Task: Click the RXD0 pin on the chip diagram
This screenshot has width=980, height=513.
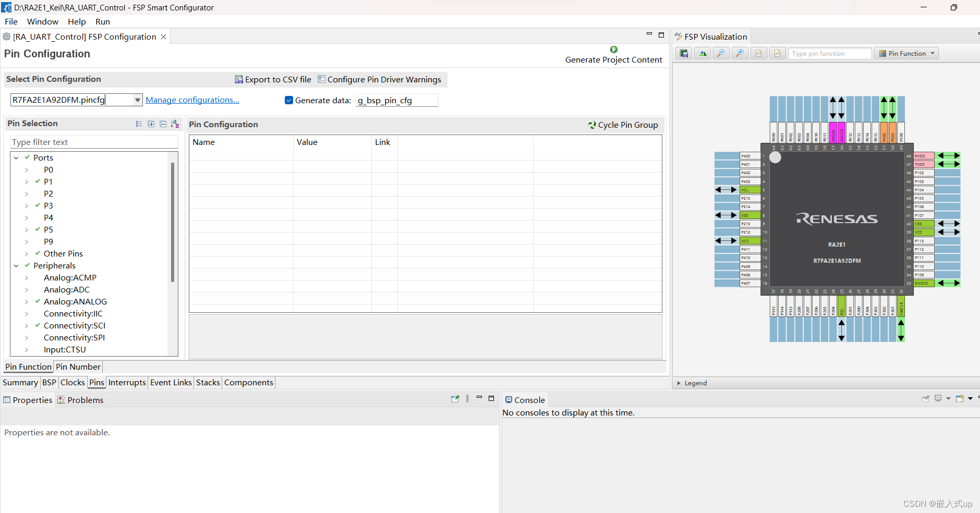Action: click(924, 156)
